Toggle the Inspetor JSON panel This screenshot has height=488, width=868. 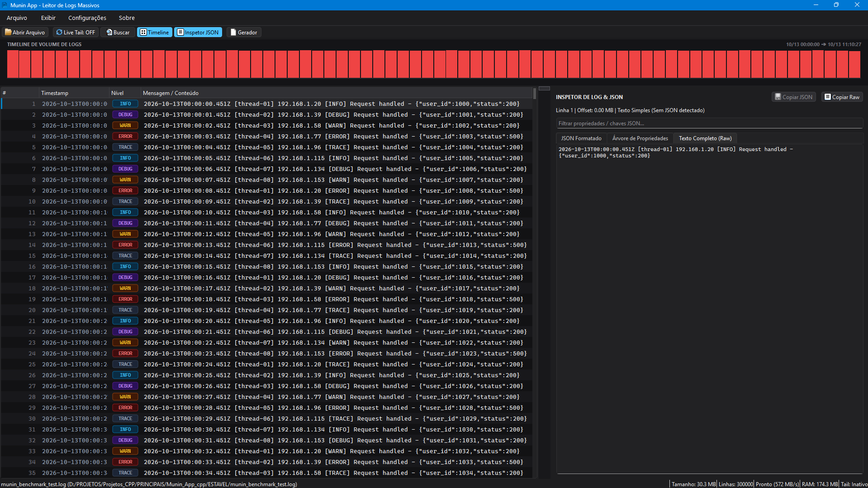(198, 32)
